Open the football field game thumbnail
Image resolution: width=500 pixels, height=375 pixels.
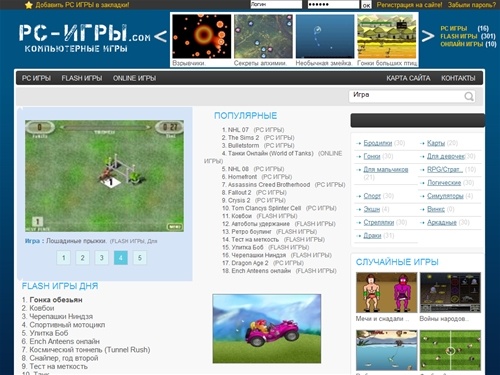click(x=450, y=350)
